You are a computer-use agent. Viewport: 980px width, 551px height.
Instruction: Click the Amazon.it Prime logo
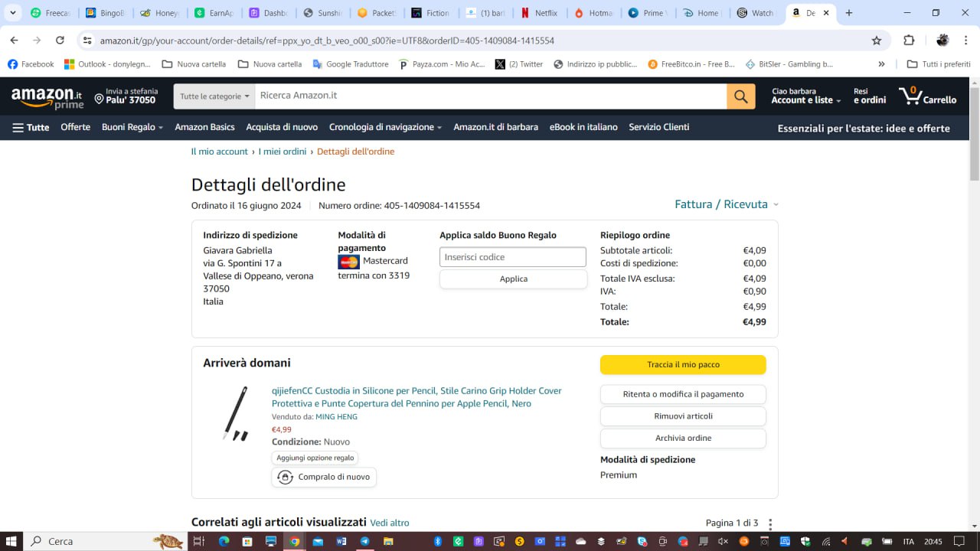point(47,98)
